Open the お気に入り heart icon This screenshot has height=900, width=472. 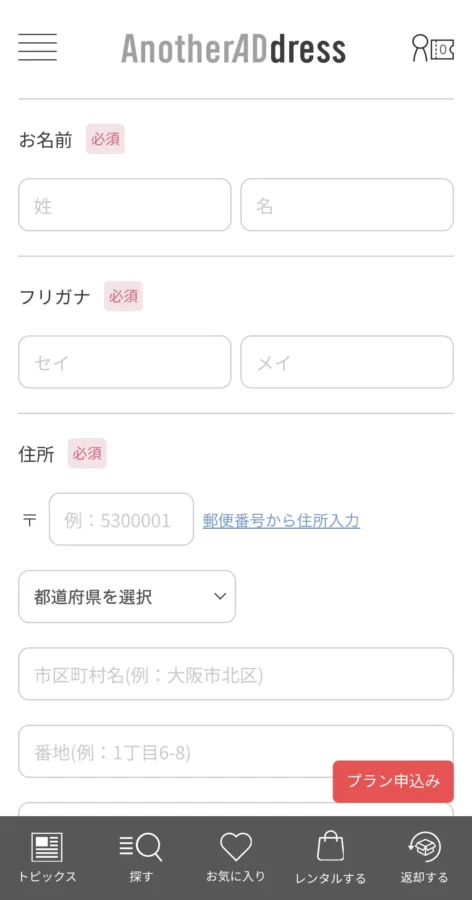pyautogui.click(x=236, y=847)
